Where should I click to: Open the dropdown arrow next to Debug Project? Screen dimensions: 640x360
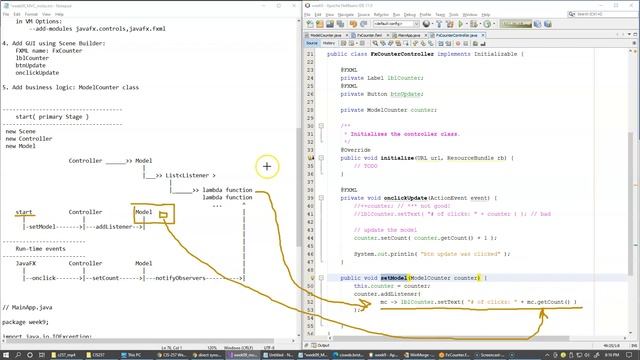(x=480, y=24)
